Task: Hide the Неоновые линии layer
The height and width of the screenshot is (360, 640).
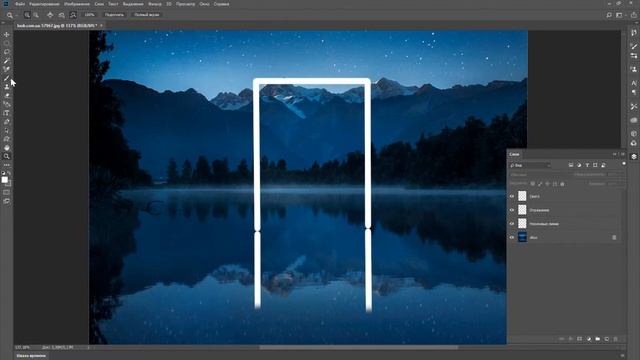Action: (512, 224)
